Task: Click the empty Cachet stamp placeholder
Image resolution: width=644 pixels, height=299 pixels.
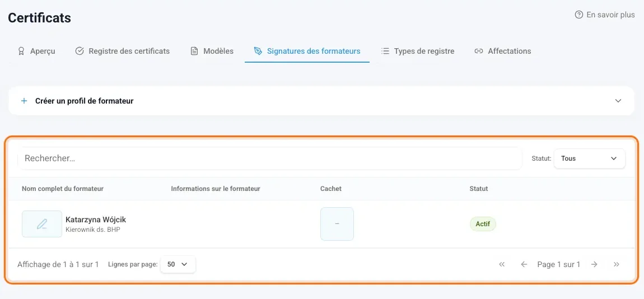Action: coord(337,224)
